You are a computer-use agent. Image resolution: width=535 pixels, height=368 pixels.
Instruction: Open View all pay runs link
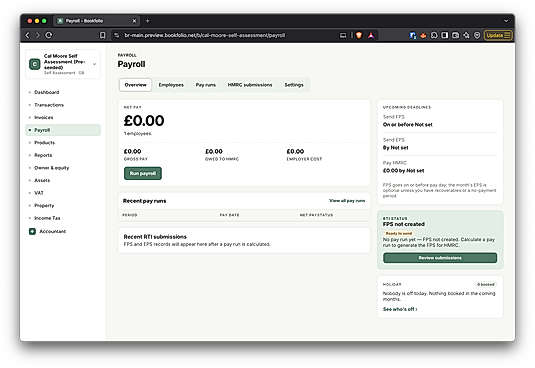click(347, 201)
